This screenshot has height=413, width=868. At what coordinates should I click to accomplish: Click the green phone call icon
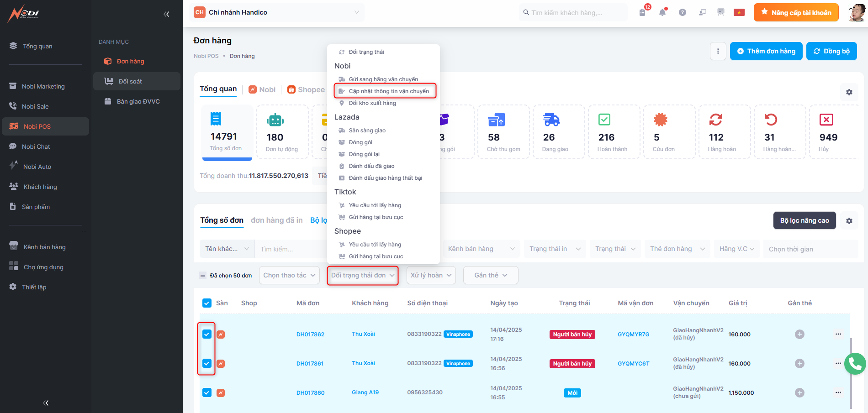coord(855,364)
